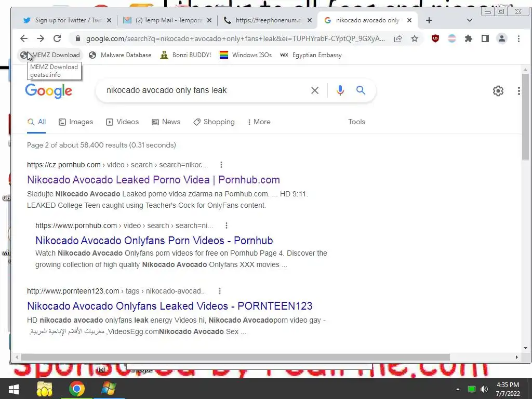Open the volume control in tray
This screenshot has width=532, height=399.
point(484,389)
